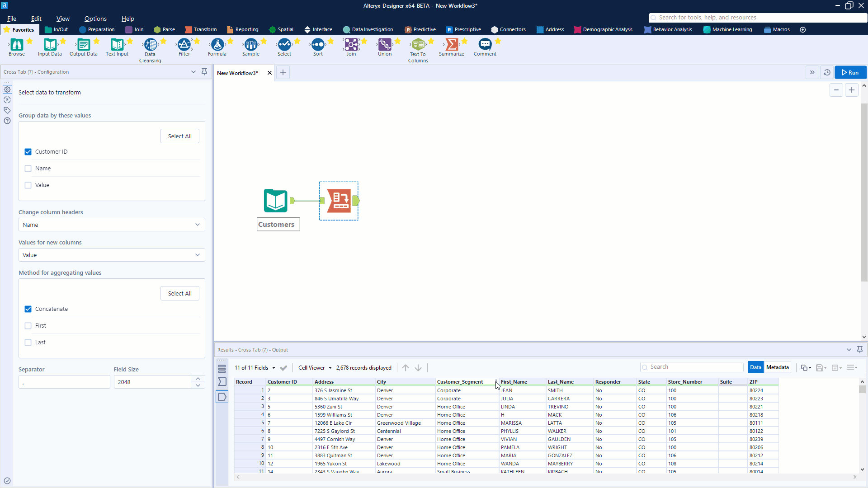This screenshot has width=868, height=488.
Task: Click the Separator input field
Action: [x=64, y=382]
